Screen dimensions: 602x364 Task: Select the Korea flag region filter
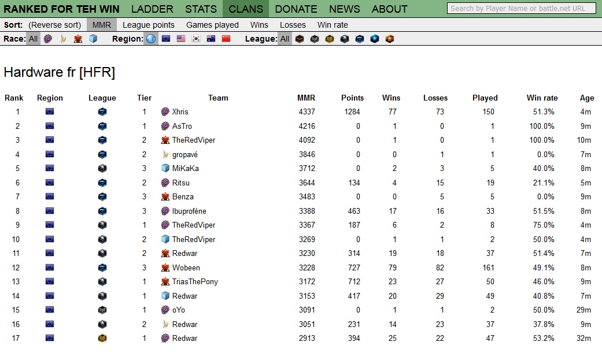click(196, 39)
